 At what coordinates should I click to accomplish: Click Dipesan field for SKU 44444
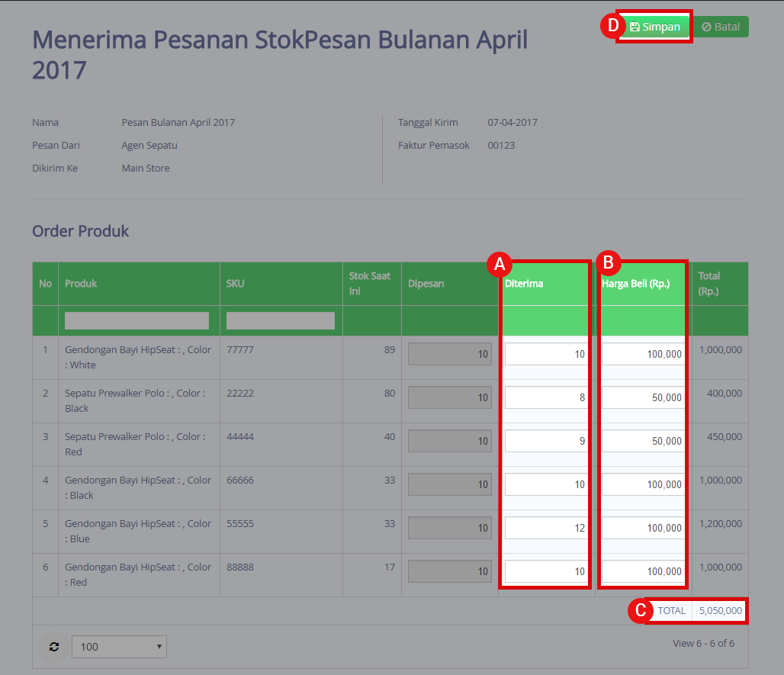point(449,441)
